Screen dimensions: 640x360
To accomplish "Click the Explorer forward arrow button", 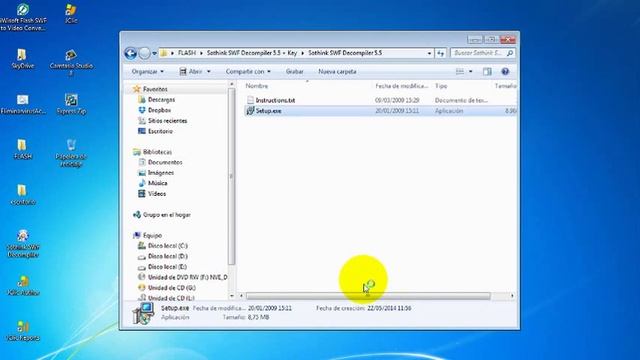I will click(144, 53).
